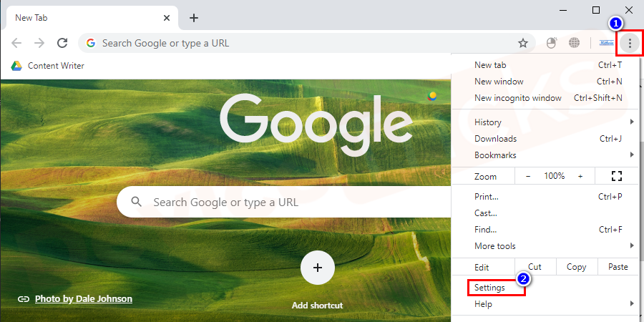
Task: Click the magnifier icon in the search box
Action: [x=137, y=202]
